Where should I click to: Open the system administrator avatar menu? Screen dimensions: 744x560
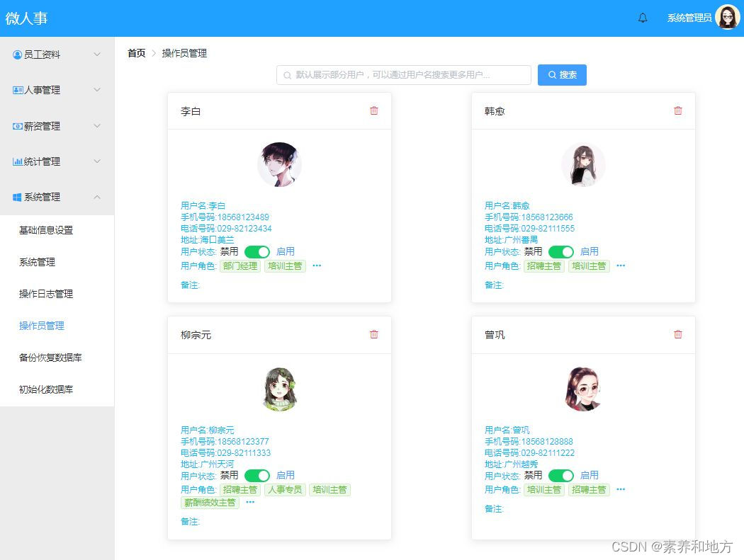point(727,18)
